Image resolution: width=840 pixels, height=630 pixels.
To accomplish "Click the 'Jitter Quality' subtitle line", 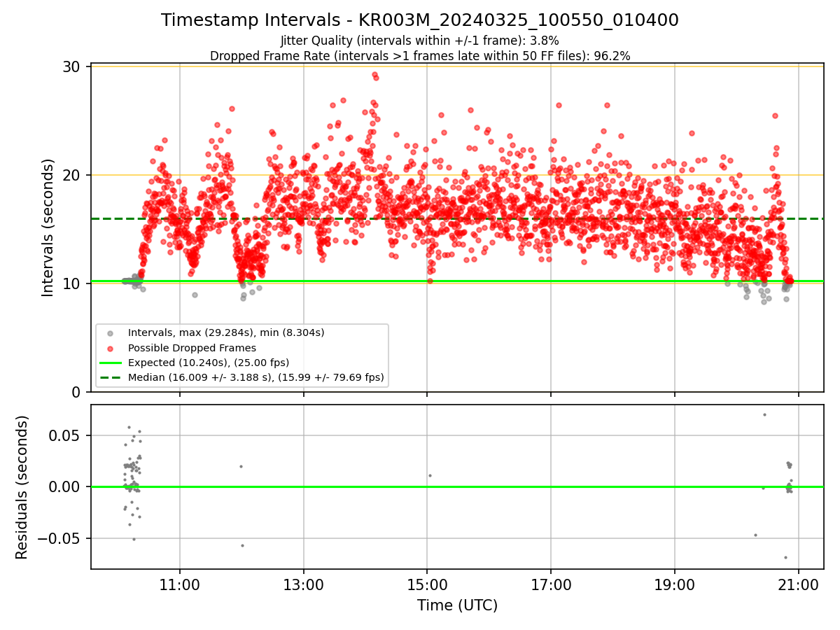I will [420, 41].
